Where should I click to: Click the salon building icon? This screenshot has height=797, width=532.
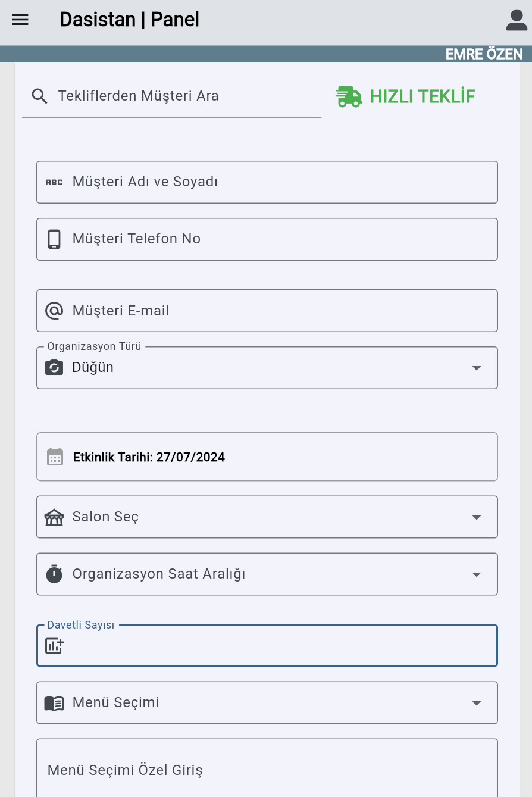pyautogui.click(x=54, y=517)
